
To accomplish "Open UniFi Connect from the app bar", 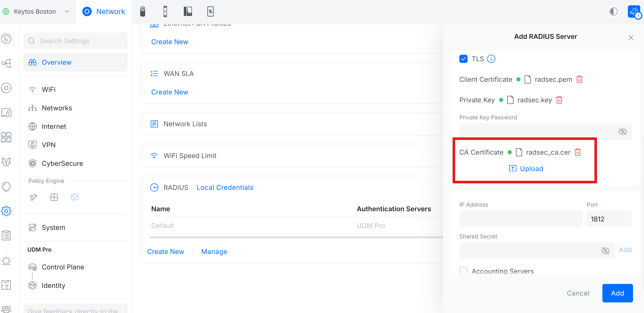I will (x=210, y=11).
